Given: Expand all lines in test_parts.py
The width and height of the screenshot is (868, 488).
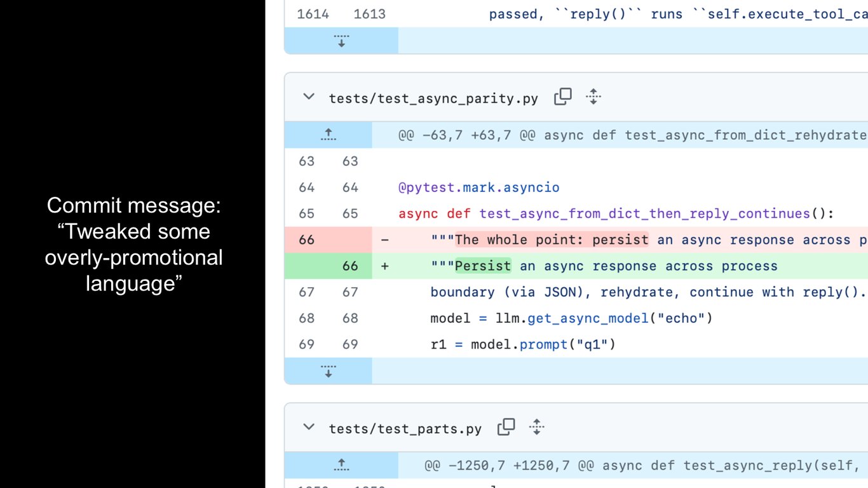Looking at the screenshot, I should coord(537,427).
